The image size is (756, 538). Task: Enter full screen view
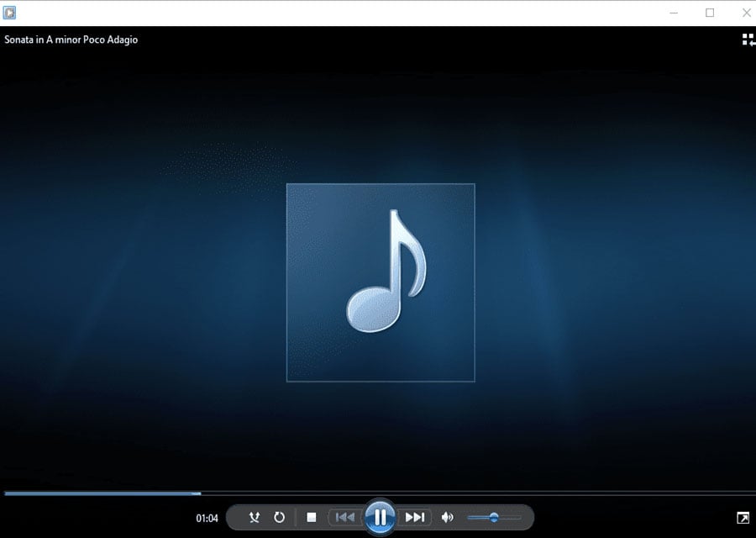(x=743, y=518)
